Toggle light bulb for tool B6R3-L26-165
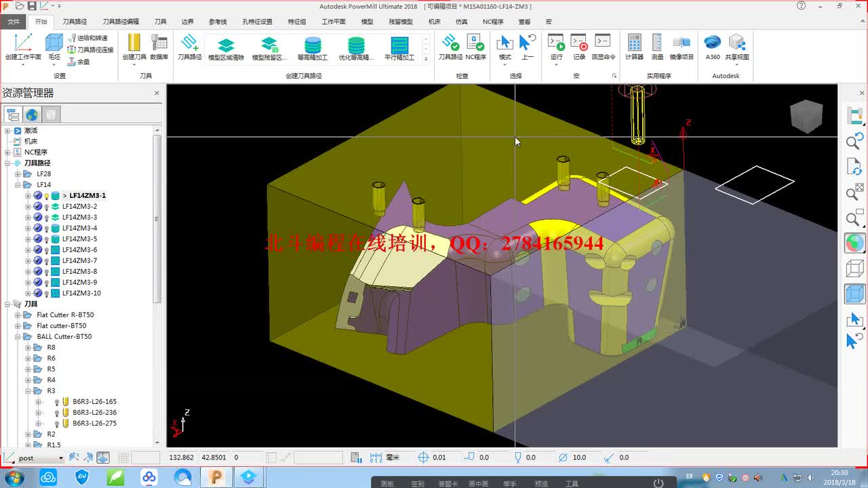This screenshot has width=868, height=488. click(56, 402)
